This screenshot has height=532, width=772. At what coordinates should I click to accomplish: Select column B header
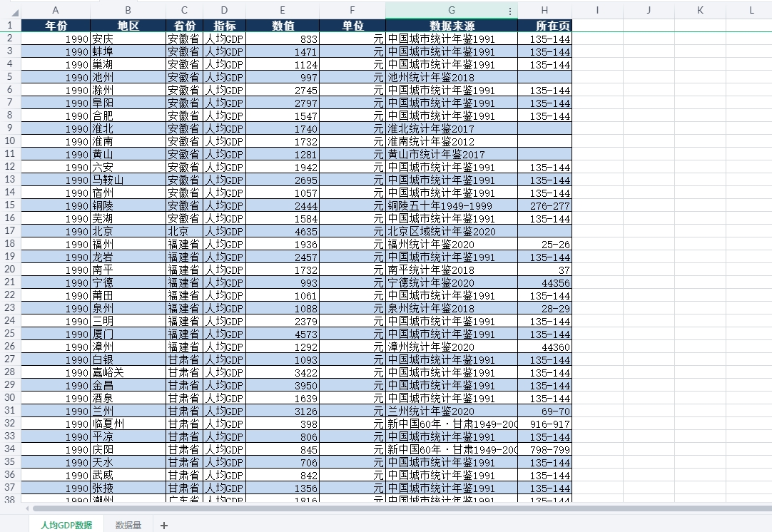click(128, 10)
